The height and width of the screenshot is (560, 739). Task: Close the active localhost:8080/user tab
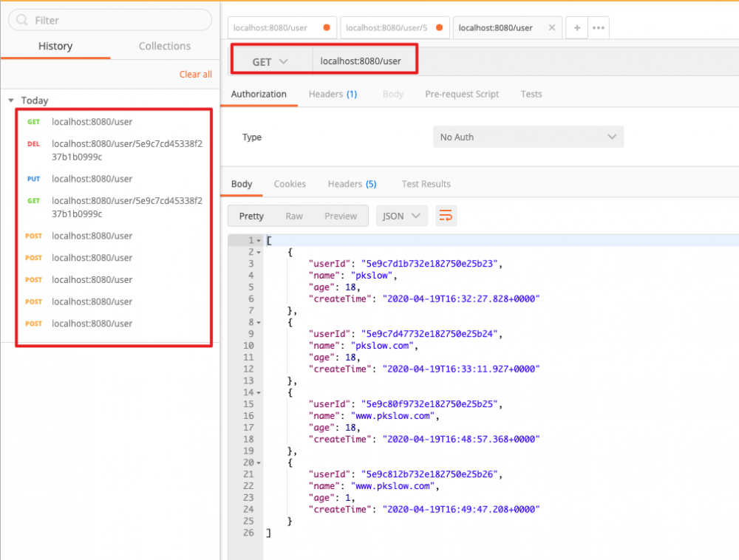(551, 27)
